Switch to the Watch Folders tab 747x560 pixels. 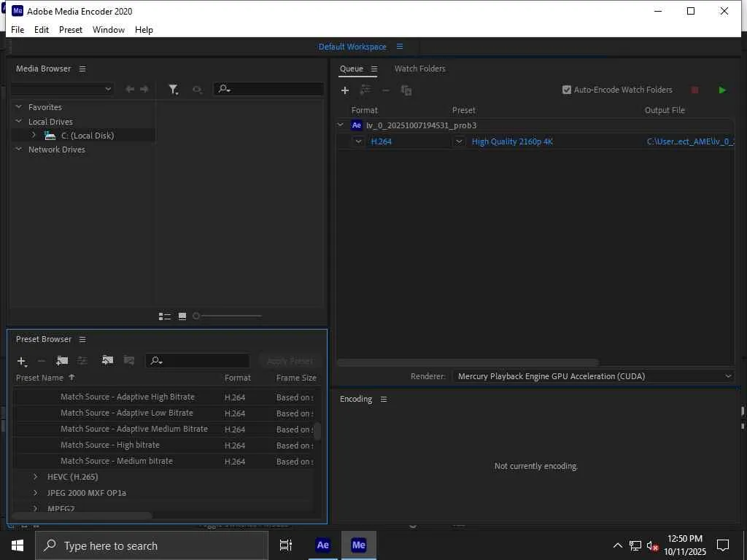pyautogui.click(x=419, y=69)
